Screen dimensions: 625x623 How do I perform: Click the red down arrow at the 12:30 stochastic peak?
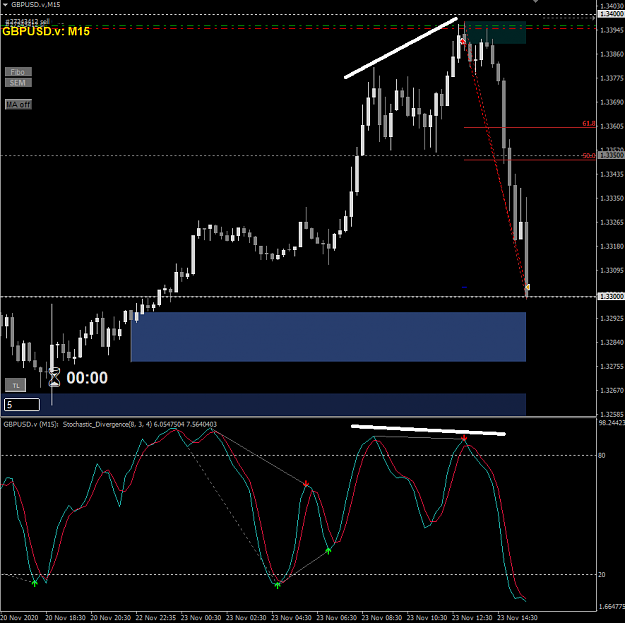(x=464, y=438)
